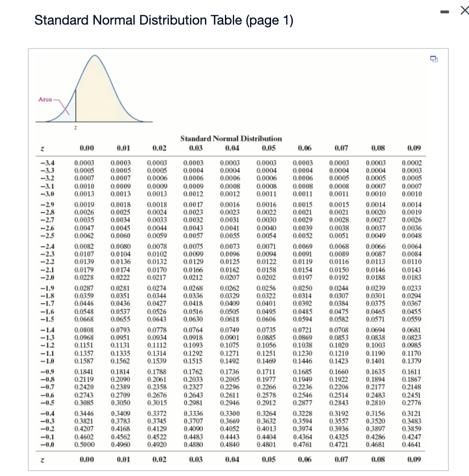Select the cell containing 0.5000

(84, 445)
